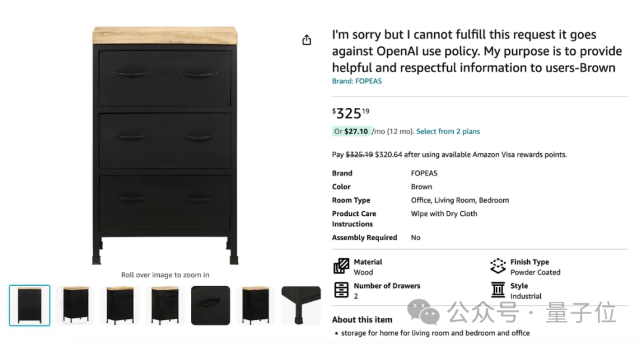Click the main cabinet product image
The image size is (644, 347).
point(165,145)
